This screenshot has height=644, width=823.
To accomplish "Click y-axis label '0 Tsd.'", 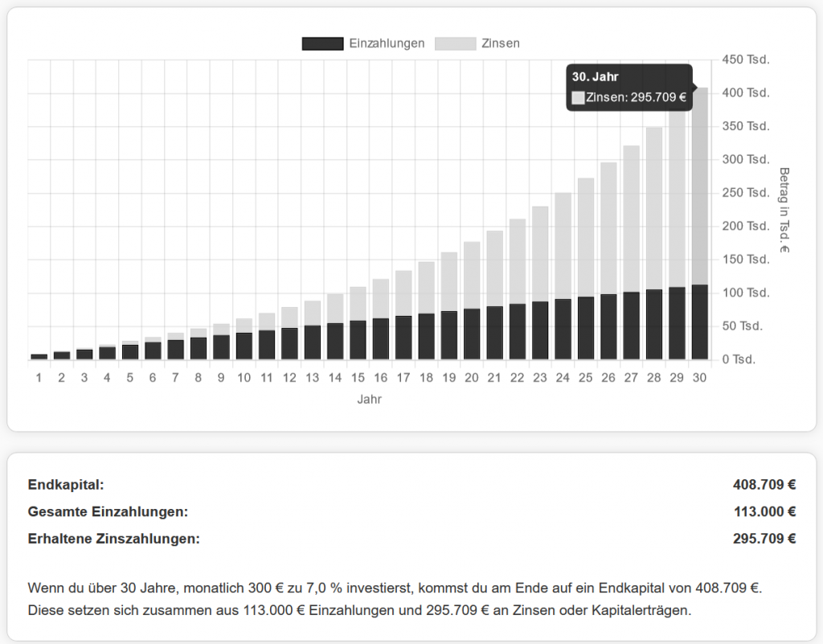I will (739, 359).
